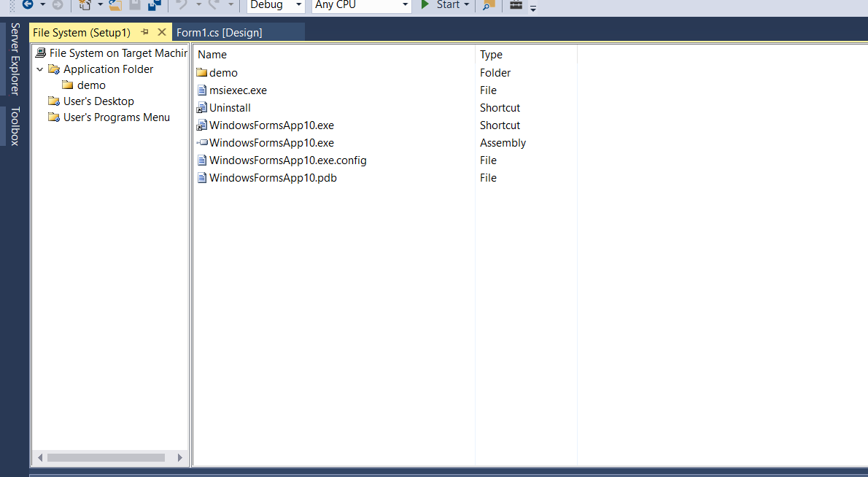The image size is (868, 477).
Task: Click the Redo arrow icon
Action: tap(214, 4)
